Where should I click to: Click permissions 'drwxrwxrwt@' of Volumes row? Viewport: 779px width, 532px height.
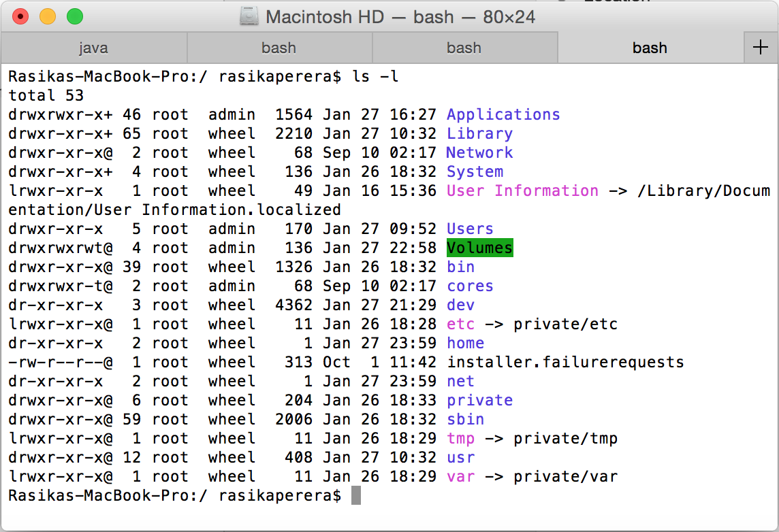[x=61, y=248]
